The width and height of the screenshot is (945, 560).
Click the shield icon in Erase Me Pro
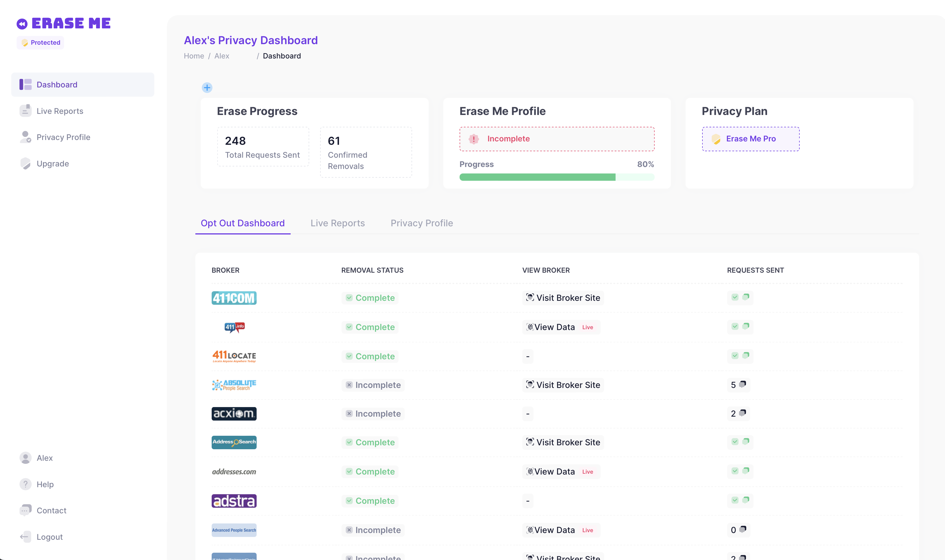(x=716, y=139)
